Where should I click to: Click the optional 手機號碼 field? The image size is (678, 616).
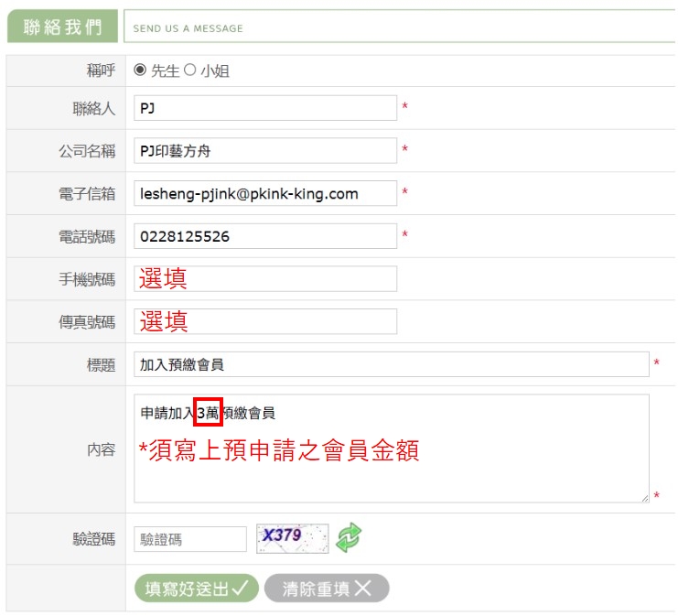[264, 279]
